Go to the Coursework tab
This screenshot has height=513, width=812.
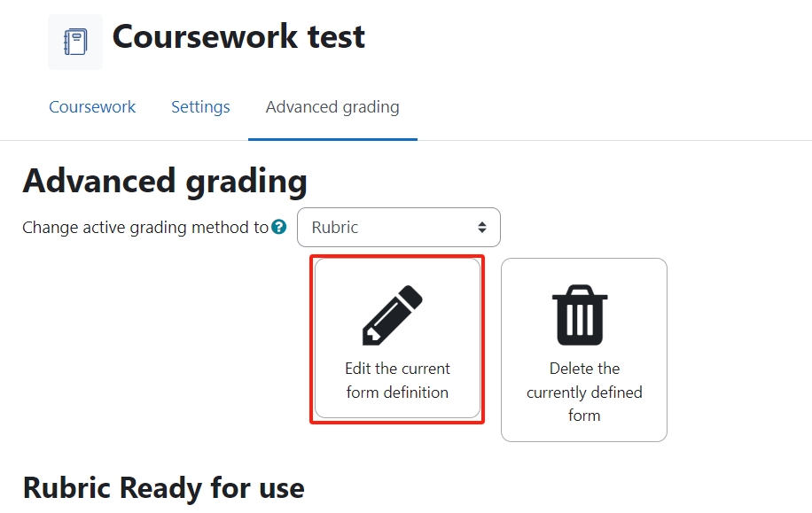tap(92, 106)
